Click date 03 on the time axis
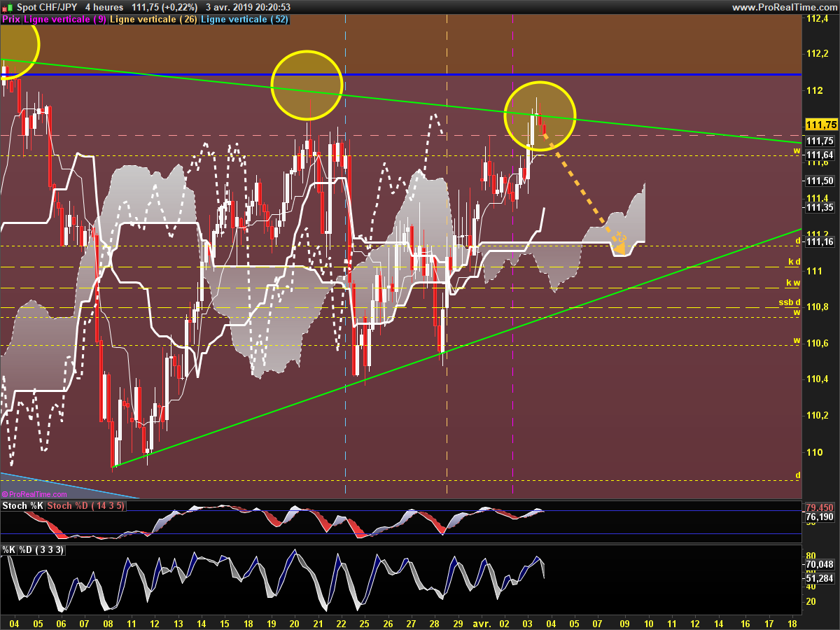 point(528,622)
